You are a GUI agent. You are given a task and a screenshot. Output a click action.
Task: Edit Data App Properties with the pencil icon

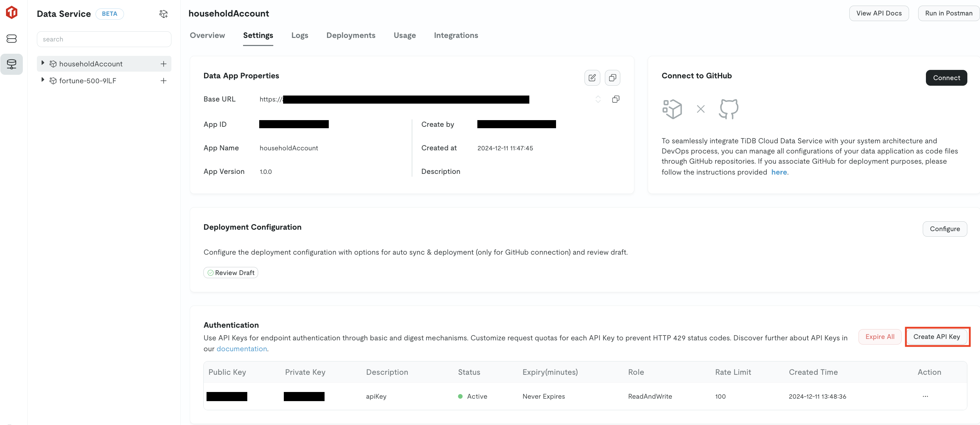592,78
